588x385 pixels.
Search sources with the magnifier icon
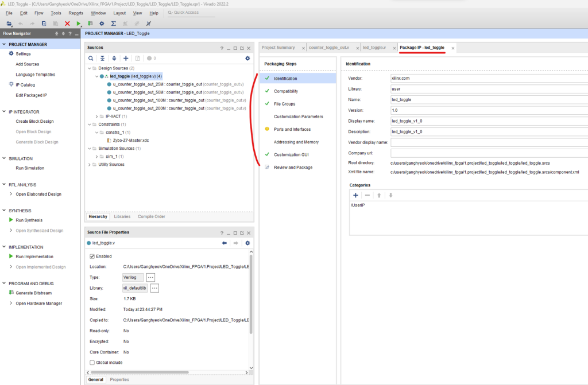(91, 59)
